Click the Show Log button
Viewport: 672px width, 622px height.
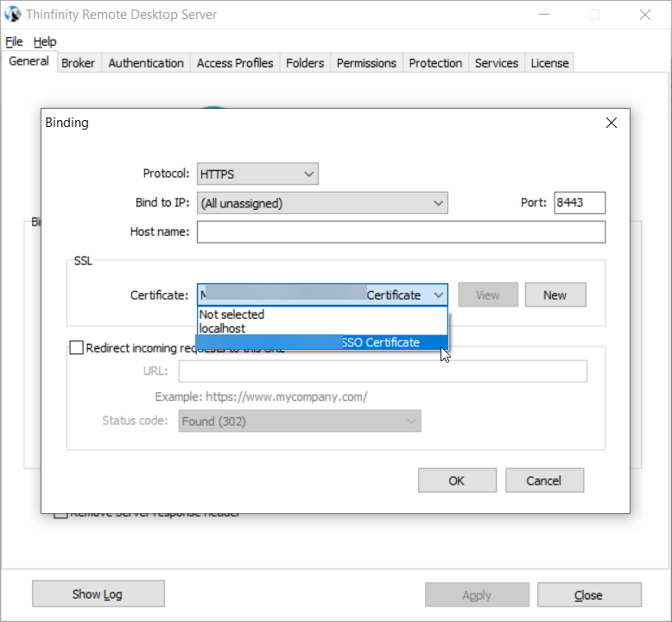click(x=98, y=594)
